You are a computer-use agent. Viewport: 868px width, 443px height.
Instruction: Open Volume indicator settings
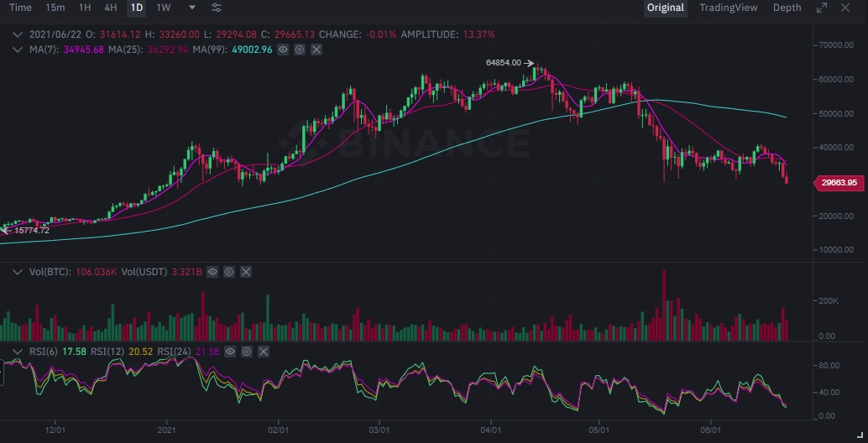coord(229,272)
